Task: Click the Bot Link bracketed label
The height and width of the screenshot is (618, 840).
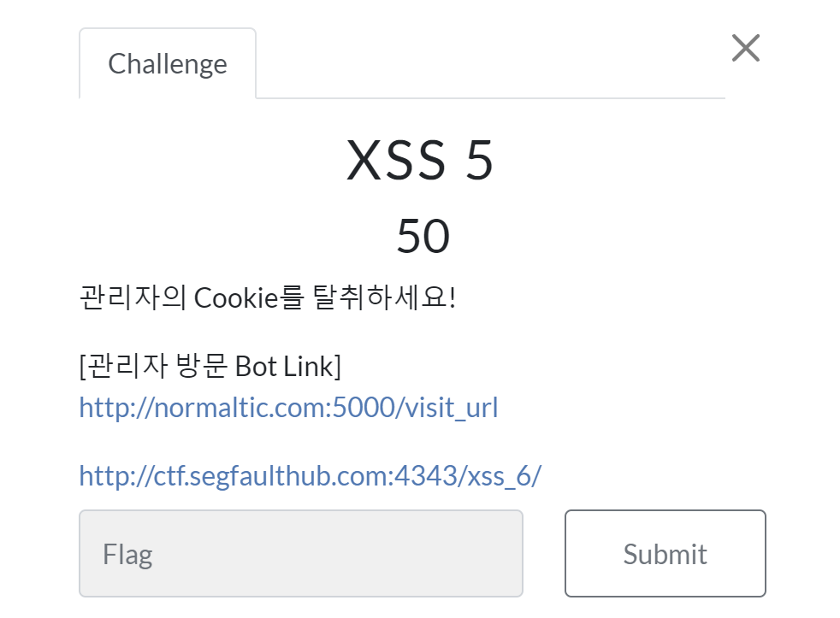Action: pos(210,366)
